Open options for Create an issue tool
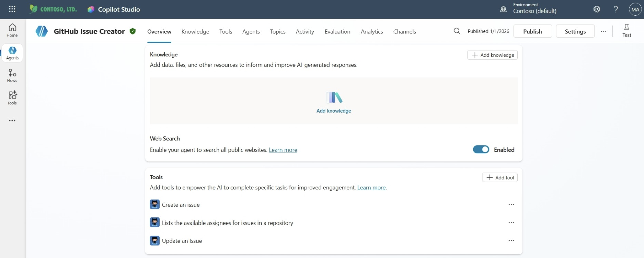This screenshot has width=644, height=258. coord(511,204)
